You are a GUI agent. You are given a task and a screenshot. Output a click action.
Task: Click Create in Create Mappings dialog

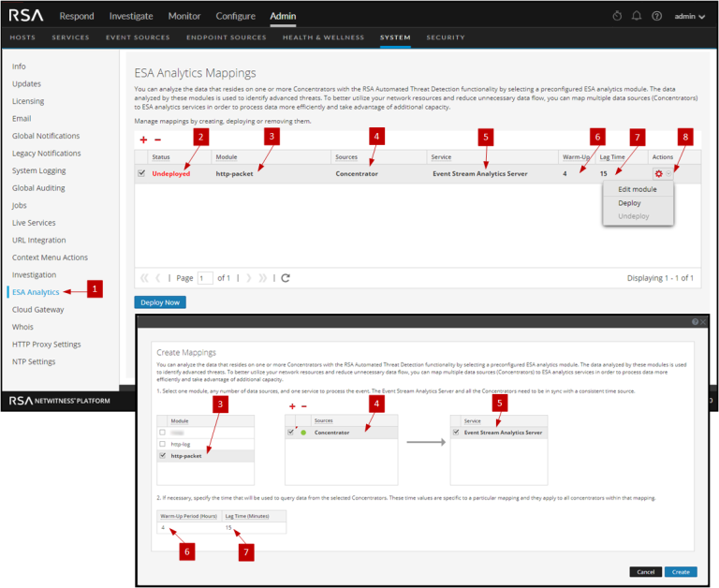(681, 571)
